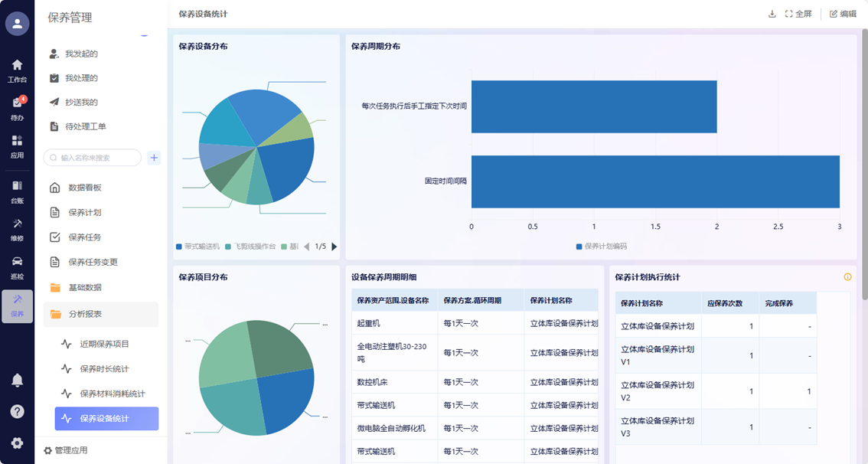The image size is (868, 464).
Task: Select 保养时长统计 report in sidebar
Action: [x=104, y=369]
